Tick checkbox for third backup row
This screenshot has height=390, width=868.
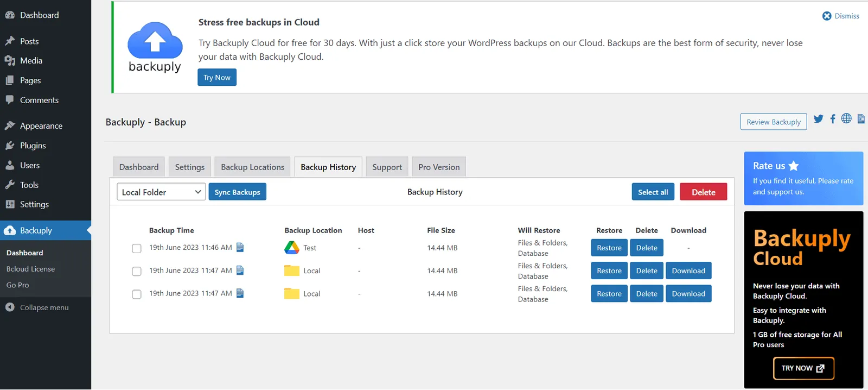(137, 294)
